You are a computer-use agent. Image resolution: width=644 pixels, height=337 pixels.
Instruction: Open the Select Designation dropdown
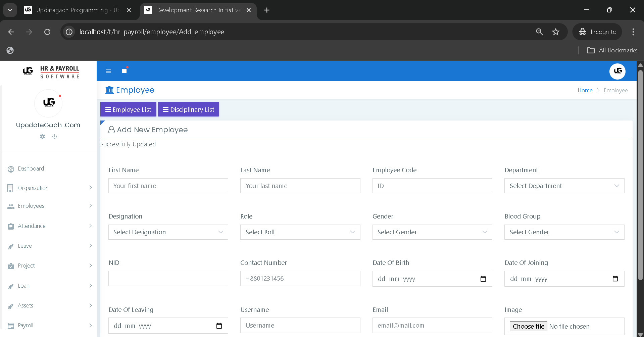click(x=168, y=232)
